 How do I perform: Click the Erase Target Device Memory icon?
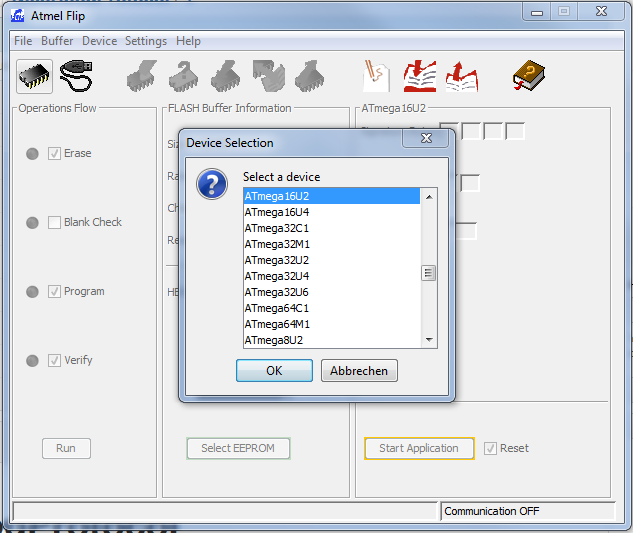point(142,76)
